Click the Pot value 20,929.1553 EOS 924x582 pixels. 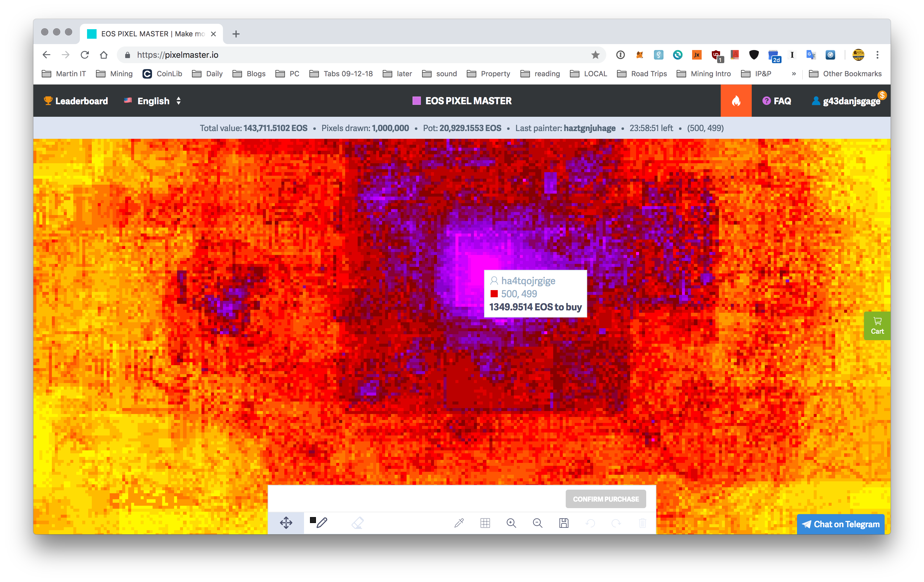(470, 128)
